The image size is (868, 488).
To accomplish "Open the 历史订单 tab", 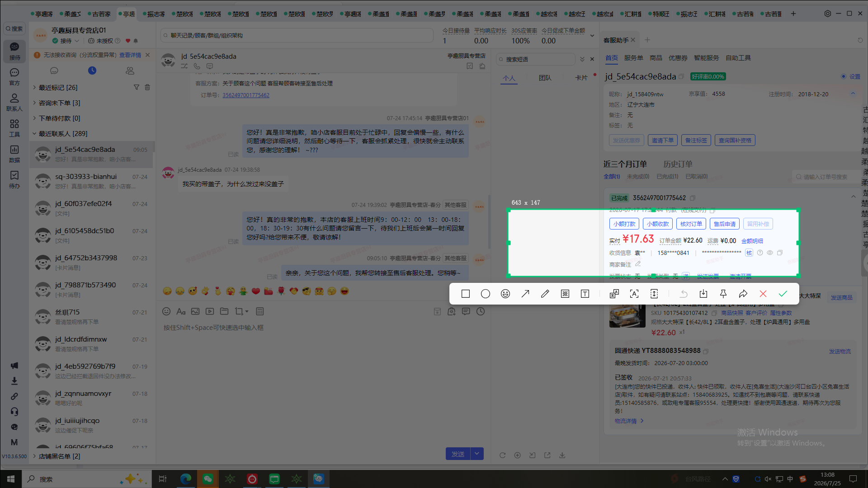I will [678, 164].
